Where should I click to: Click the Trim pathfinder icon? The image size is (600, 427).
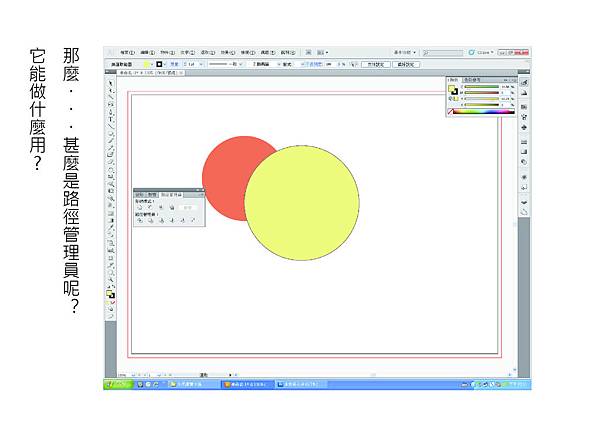pyautogui.click(x=150, y=220)
